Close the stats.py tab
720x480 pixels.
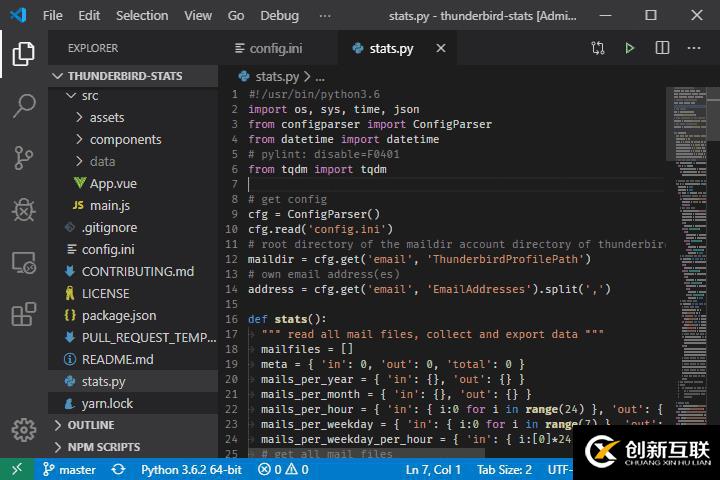point(441,48)
